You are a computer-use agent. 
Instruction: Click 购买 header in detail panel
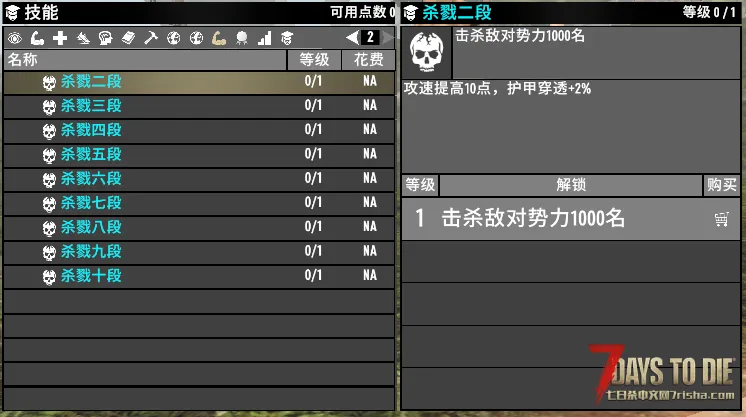click(722, 185)
